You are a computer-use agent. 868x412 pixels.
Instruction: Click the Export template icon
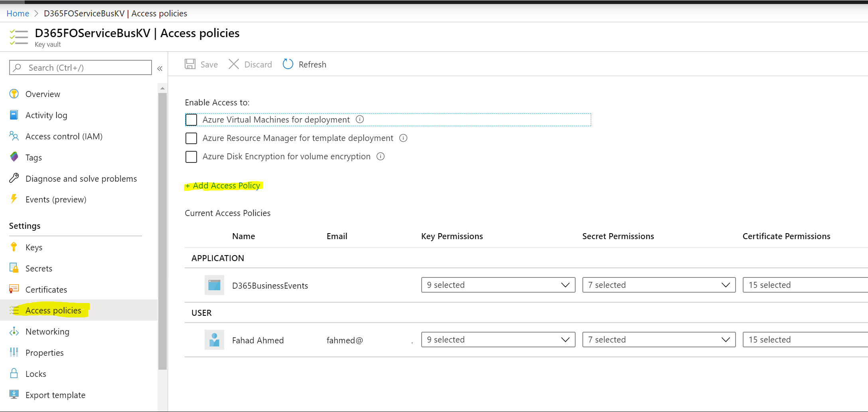click(14, 394)
